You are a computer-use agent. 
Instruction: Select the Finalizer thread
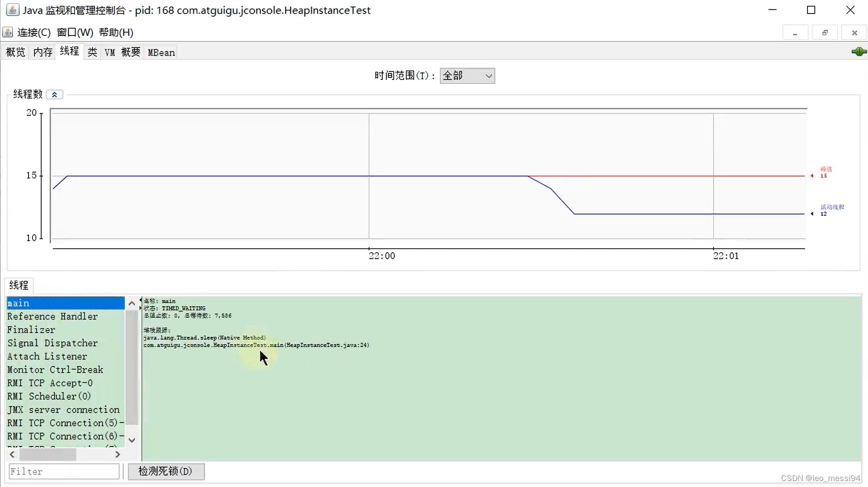[65, 330]
